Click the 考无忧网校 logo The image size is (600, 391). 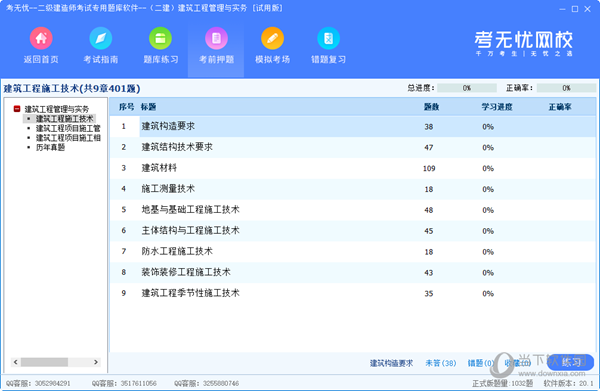click(x=523, y=43)
